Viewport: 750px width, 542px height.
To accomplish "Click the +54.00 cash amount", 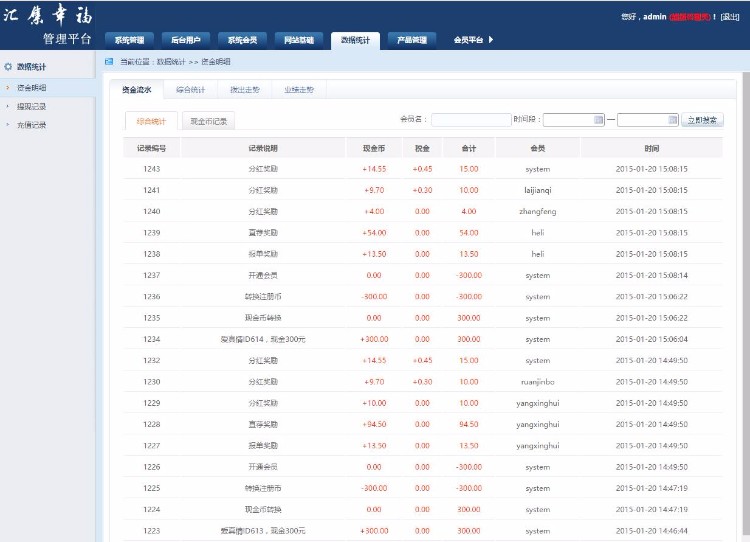I will (x=374, y=232).
